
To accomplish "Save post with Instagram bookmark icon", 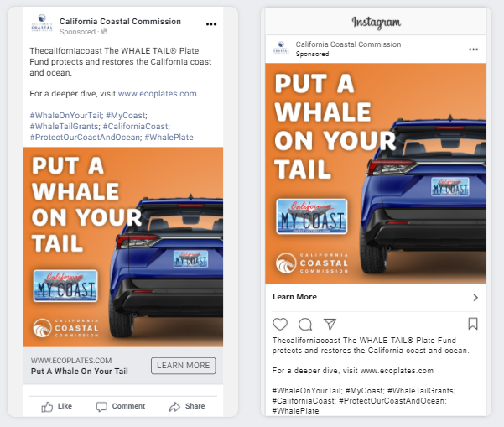I will pos(473,324).
